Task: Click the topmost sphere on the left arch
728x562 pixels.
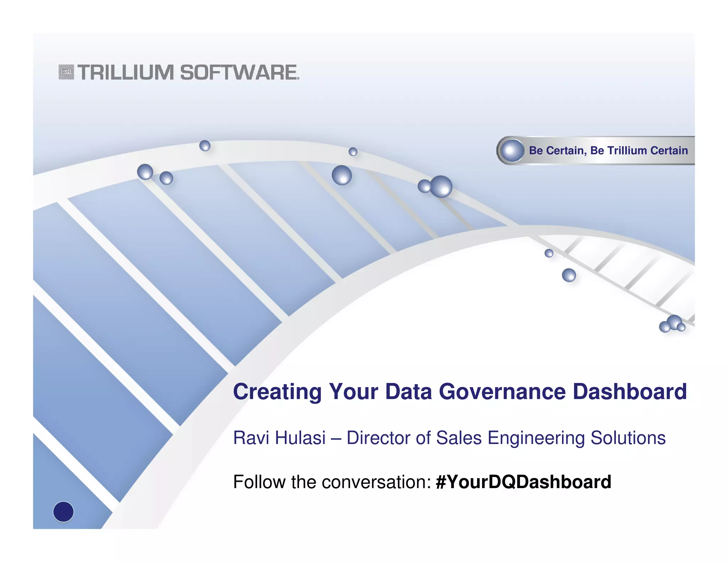Action: click(205, 146)
